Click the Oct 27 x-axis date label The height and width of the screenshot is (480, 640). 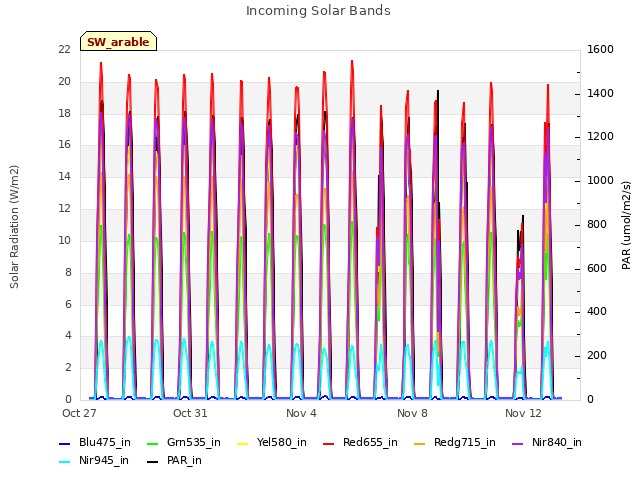(x=79, y=413)
